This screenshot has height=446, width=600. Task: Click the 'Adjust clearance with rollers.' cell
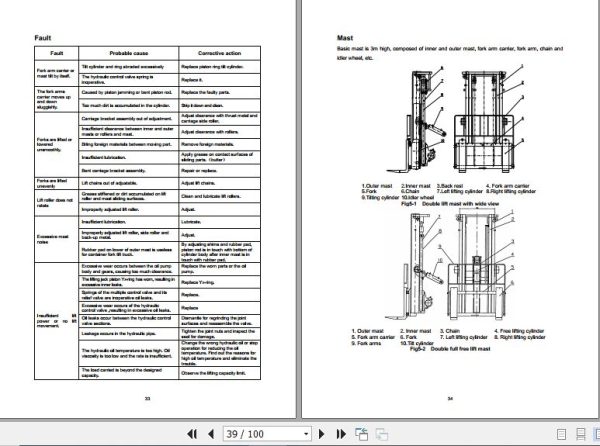pyautogui.click(x=220, y=132)
